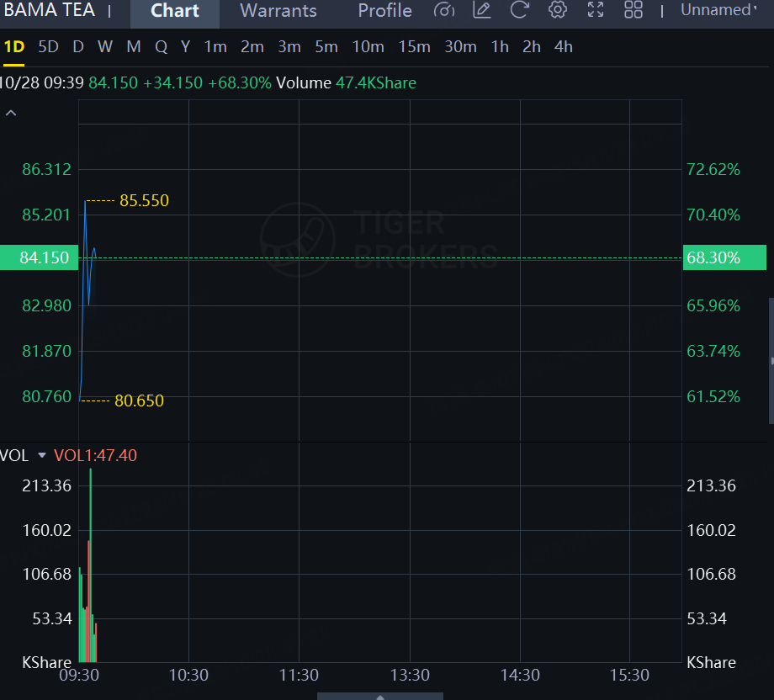Click the VOL1:47.40 indicator value
This screenshot has height=700, width=774.
95,455
